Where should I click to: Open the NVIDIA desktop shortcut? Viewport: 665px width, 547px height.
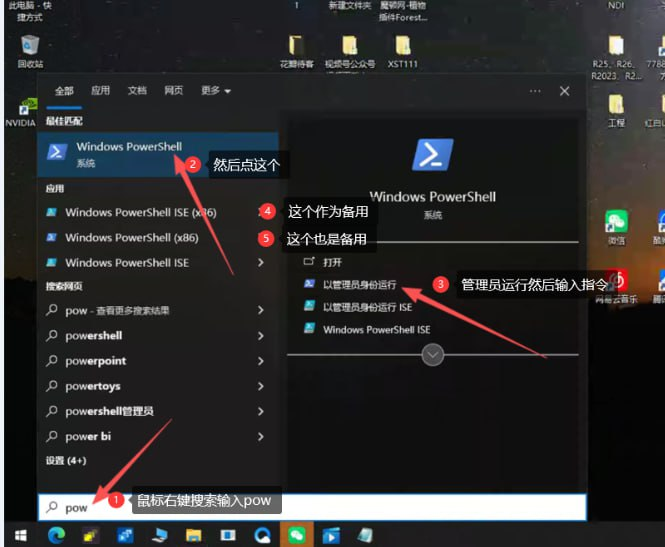24,112
